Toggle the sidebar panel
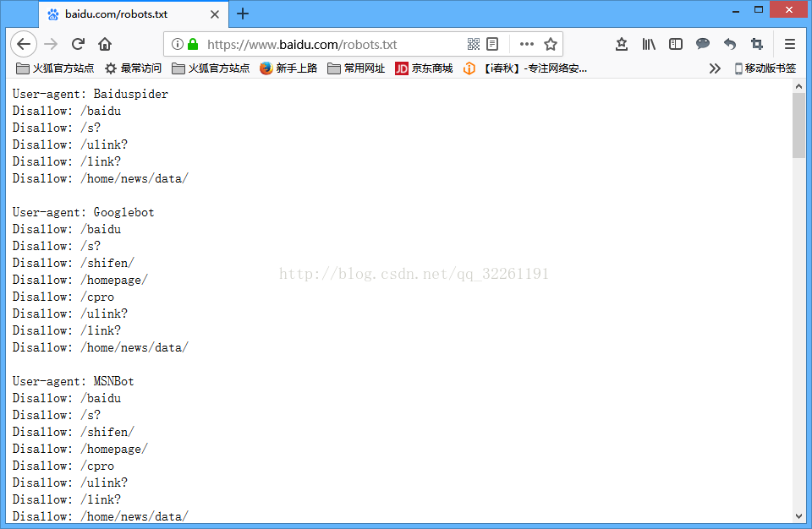The width and height of the screenshot is (812, 529). coord(676,44)
